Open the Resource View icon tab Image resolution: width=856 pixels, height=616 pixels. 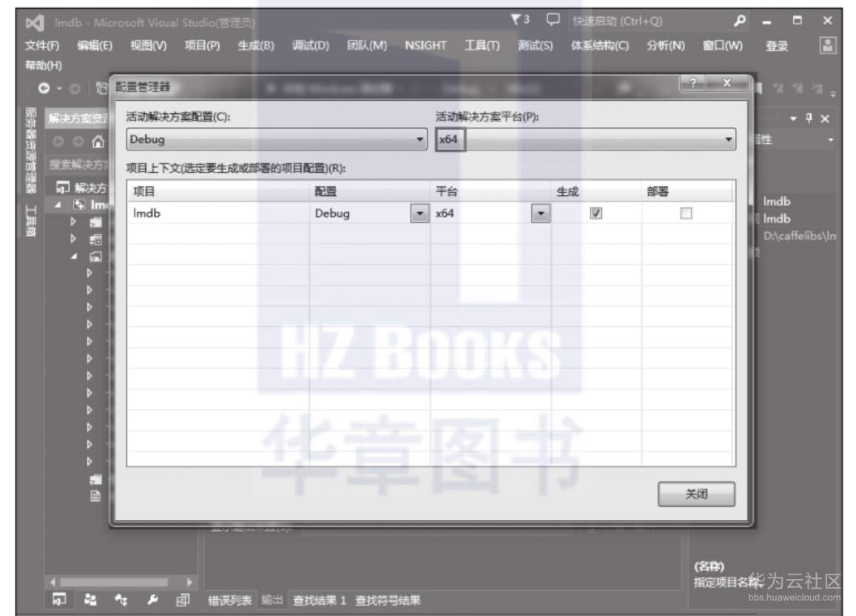(183, 600)
